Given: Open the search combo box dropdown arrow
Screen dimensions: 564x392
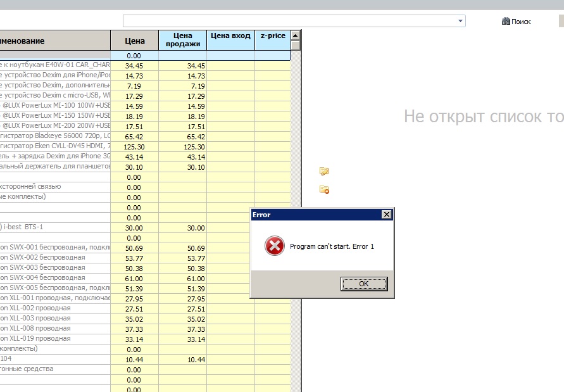Looking at the screenshot, I should tap(460, 21).
